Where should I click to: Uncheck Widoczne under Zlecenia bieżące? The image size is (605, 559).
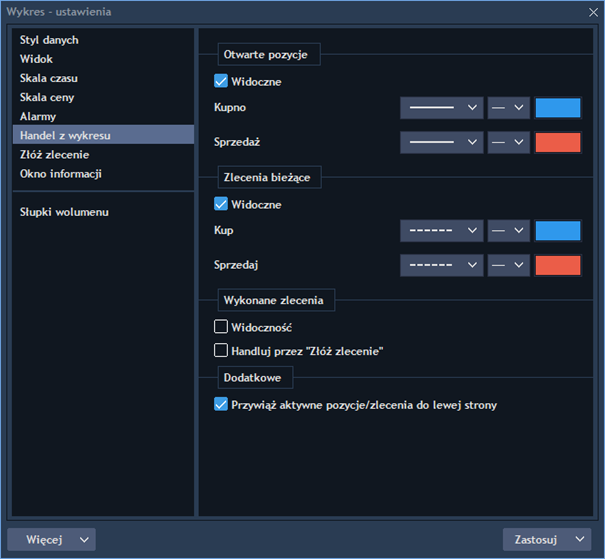coord(221,204)
